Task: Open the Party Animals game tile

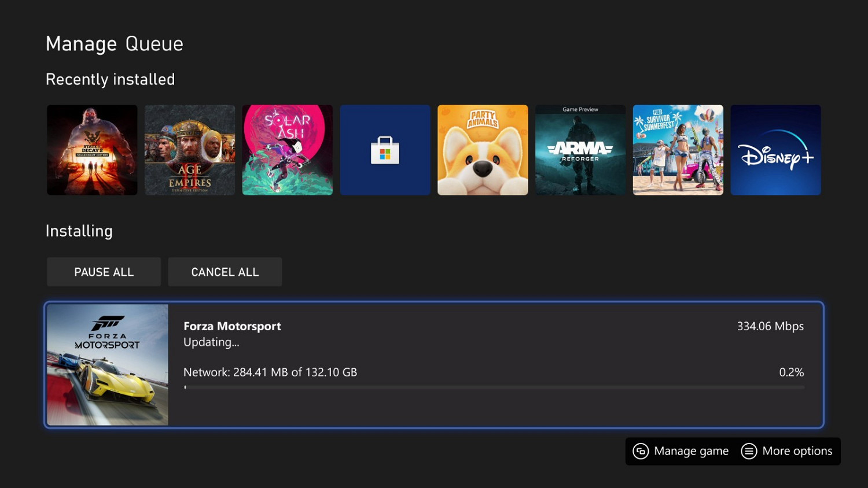Action: click(482, 150)
